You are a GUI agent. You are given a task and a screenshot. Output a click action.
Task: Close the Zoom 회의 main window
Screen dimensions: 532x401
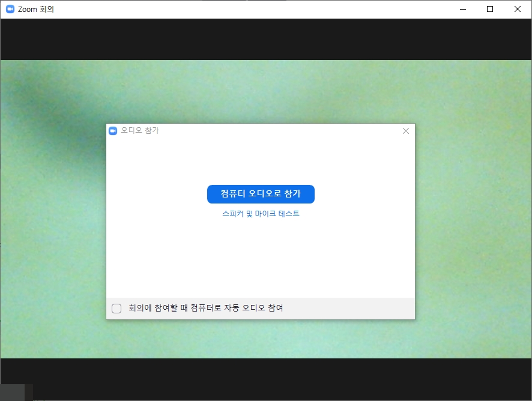[518, 9]
